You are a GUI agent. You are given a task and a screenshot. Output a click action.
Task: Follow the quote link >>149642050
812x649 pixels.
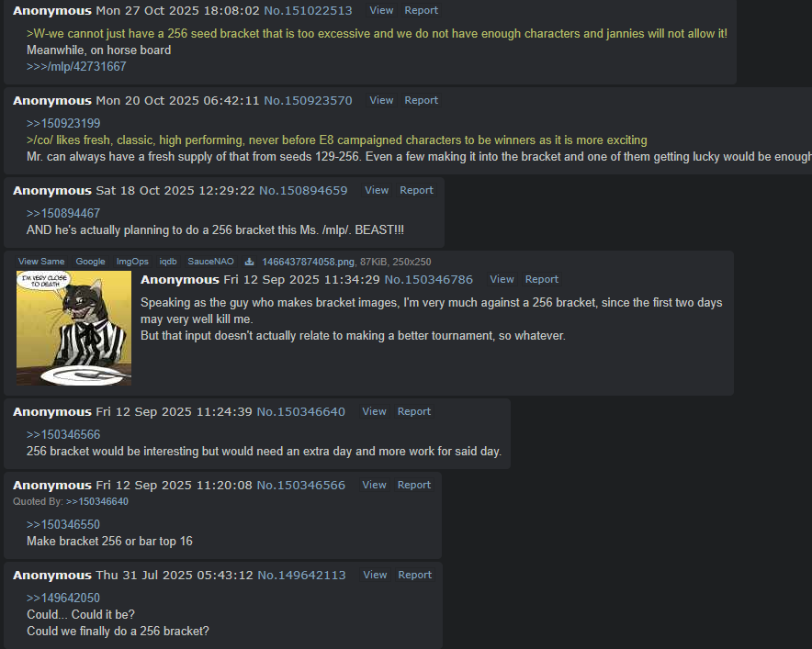(x=63, y=599)
